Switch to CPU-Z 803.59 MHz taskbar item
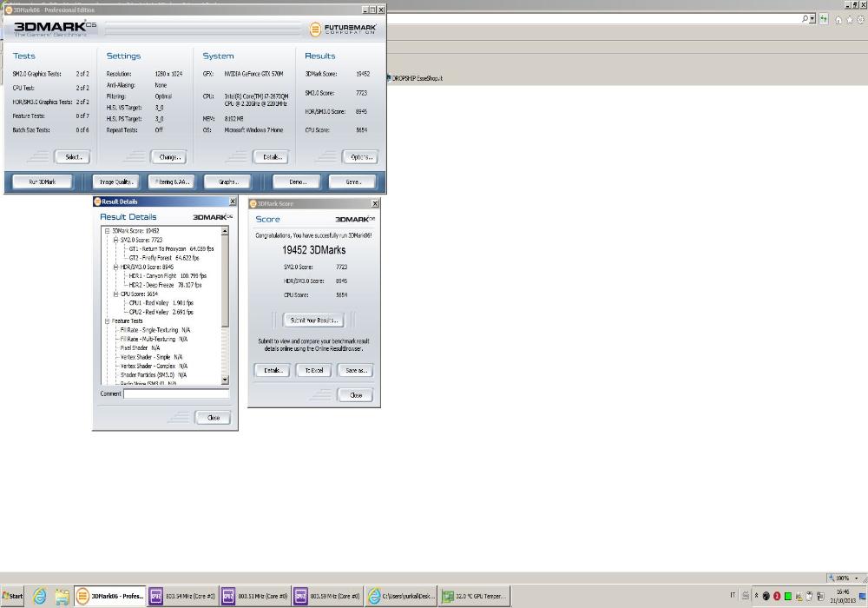 coord(327,597)
